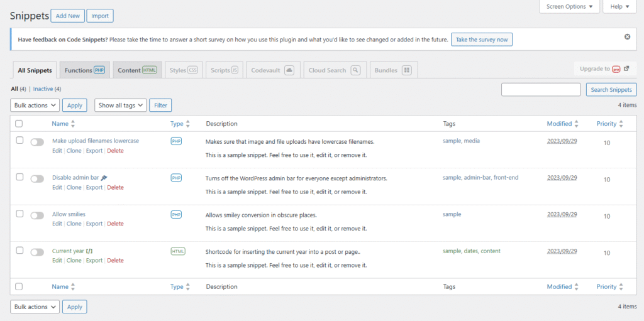
Task: Click PHP type badge for Allow smilies
Action: [x=176, y=214]
